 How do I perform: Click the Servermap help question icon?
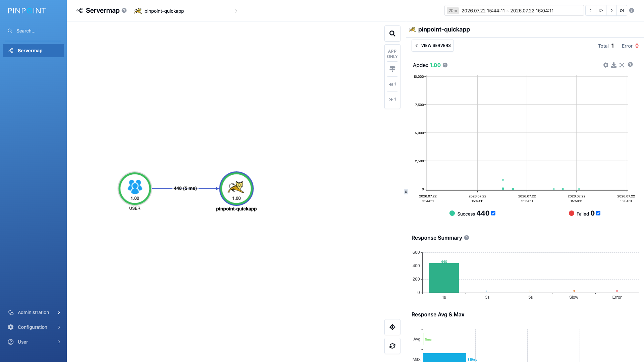tap(124, 10)
